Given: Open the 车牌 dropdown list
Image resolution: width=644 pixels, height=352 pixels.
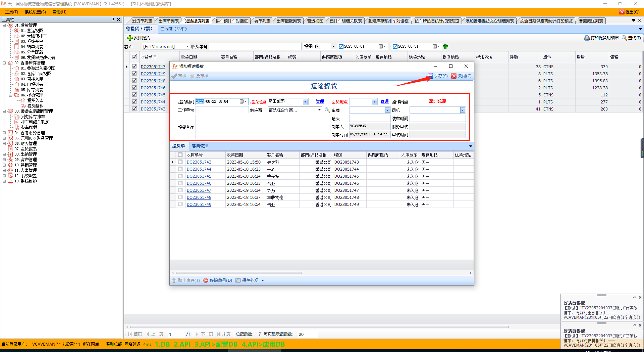Looking at the screenshot, I should (x=387, y=110).
